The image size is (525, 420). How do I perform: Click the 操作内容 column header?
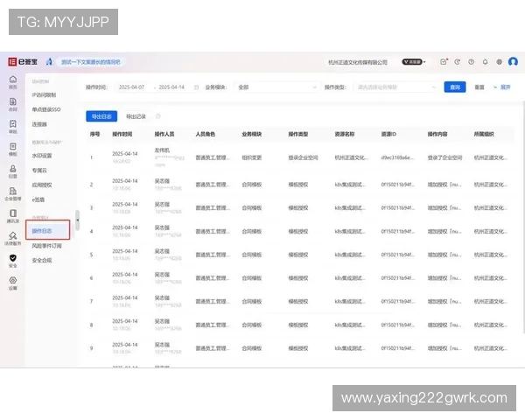click(x=437, y=134)
